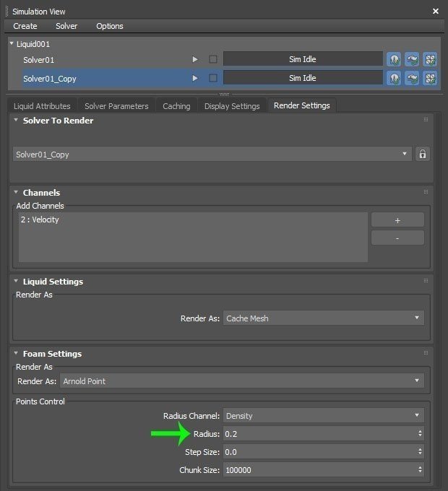The height and width of the screenshot is (491, 448).
Task: Click the mesh surface icon for Solver01_Copy
Action: [412, 78]
